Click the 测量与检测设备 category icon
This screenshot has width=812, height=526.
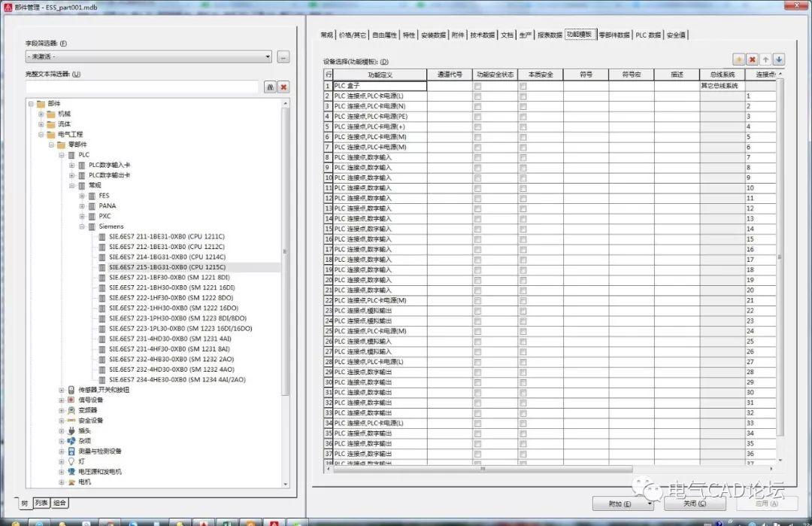point(71,452)
